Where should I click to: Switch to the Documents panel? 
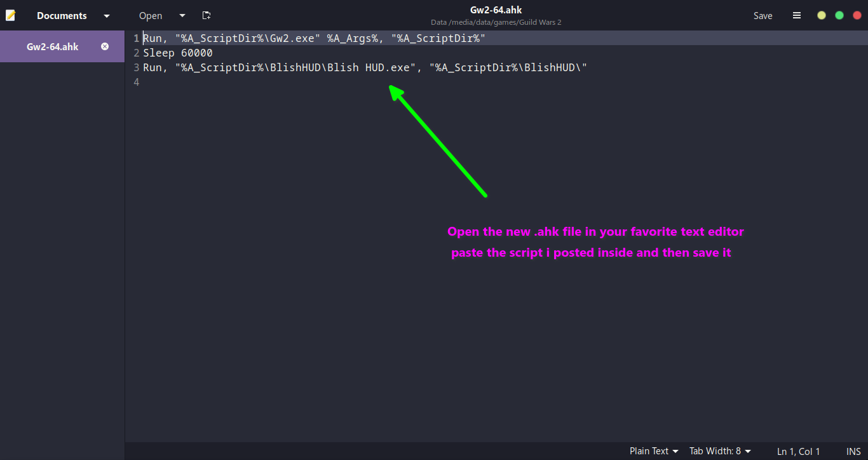point(61,15)
